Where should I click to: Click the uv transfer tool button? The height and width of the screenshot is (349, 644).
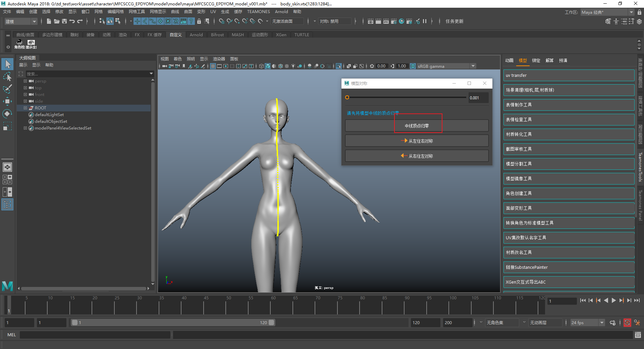point(569,76)
